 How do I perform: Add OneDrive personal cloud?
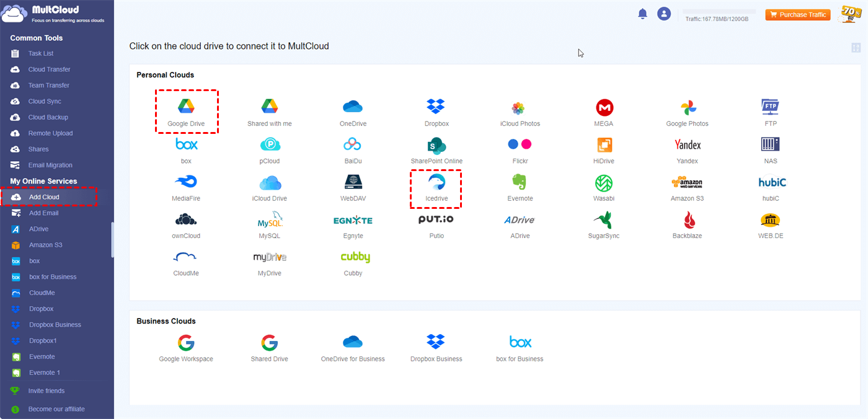[x=353, y=113]
